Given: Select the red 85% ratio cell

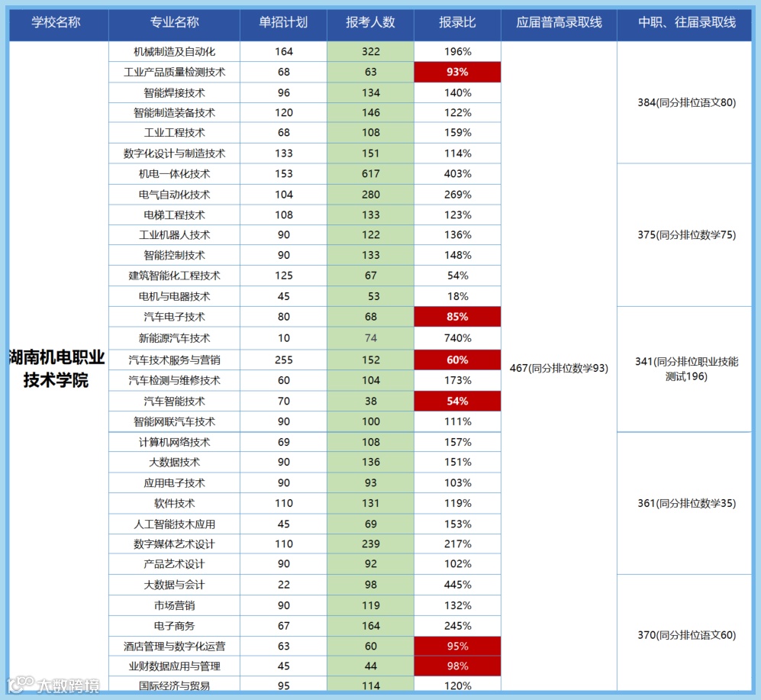Looking at the screenshot, I should tap(458, 317).
